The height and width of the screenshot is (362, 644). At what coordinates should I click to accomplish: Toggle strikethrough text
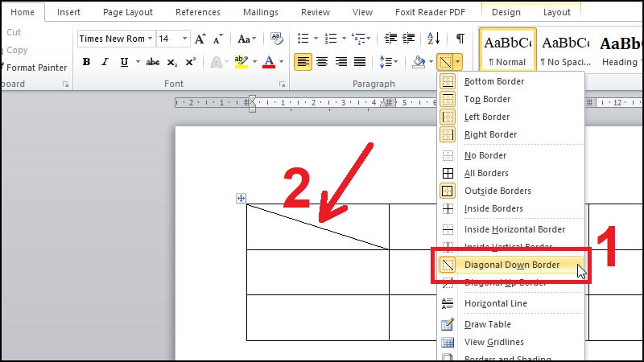click(x=153, y=62)
